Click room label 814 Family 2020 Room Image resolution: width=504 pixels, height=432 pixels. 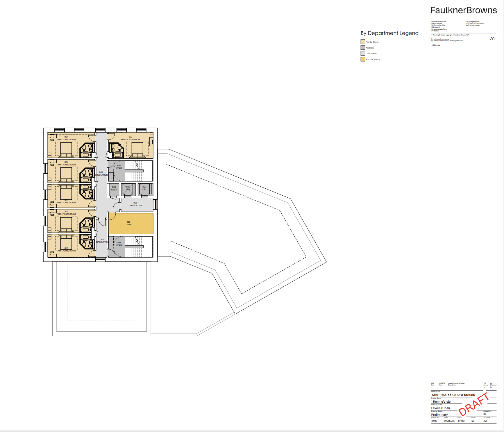66,201
